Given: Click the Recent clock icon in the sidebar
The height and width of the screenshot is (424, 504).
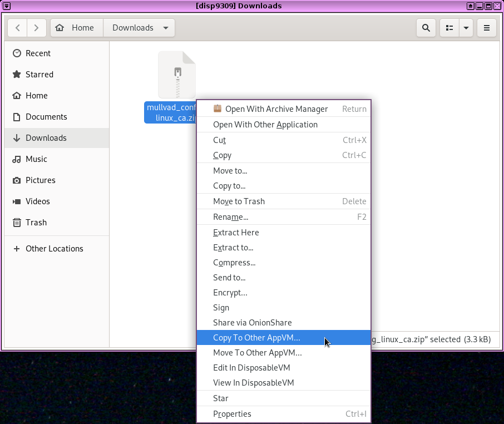Looking at the screenshot, I should click(x=17, y=53).
